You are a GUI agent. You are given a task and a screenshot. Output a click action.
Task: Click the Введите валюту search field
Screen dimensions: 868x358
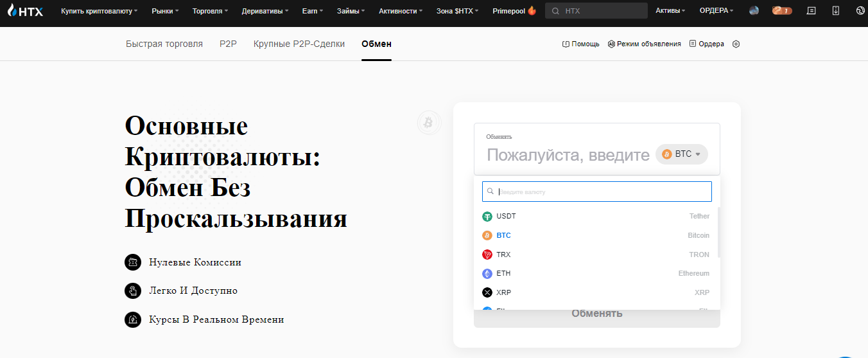tap(597, 192)
